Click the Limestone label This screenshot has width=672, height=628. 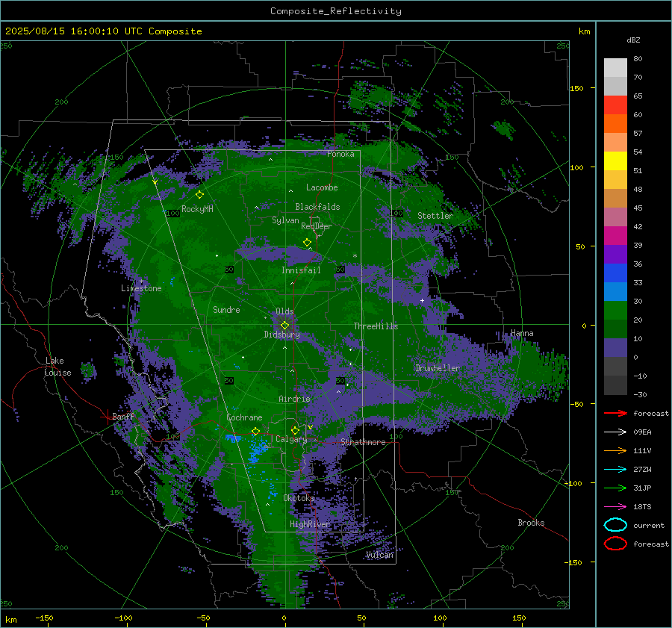coord(141,288)
